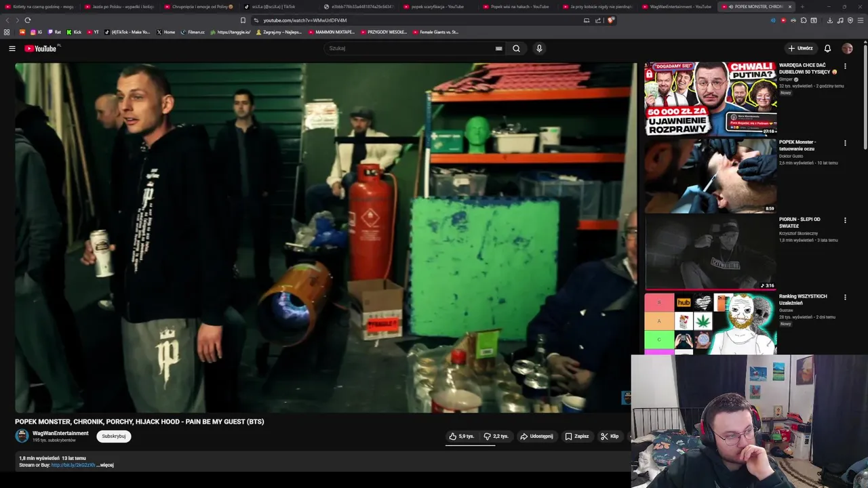Start voice search with the microphone icon
The image size is (868, 488).
click(x=539, y=48)
